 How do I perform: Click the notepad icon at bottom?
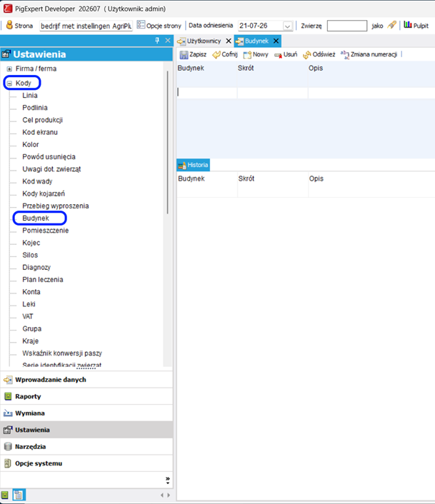19,495
